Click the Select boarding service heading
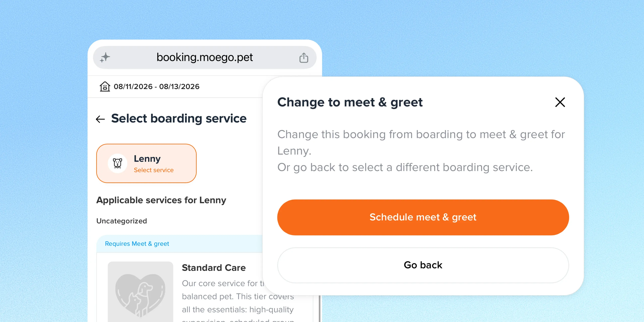Image resolution: width=644 pixels, height=322 pixels. pyautogui.click(x=179, y=119)
